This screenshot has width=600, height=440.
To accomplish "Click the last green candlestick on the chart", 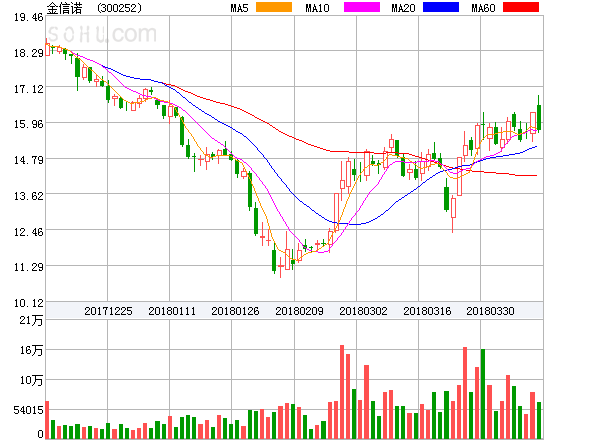I will [x=539, y=114].
